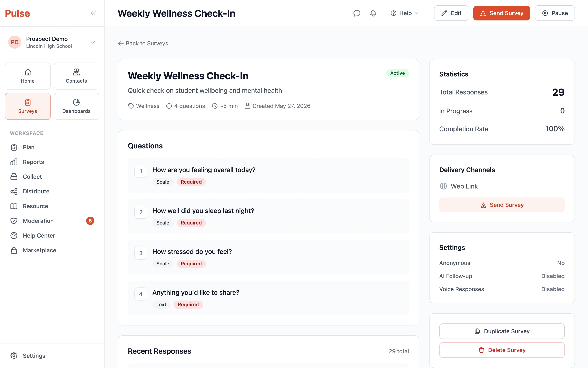Select question 4 number box
The width and height of the screenshot is (588, 368).
[x=141, y=294]
